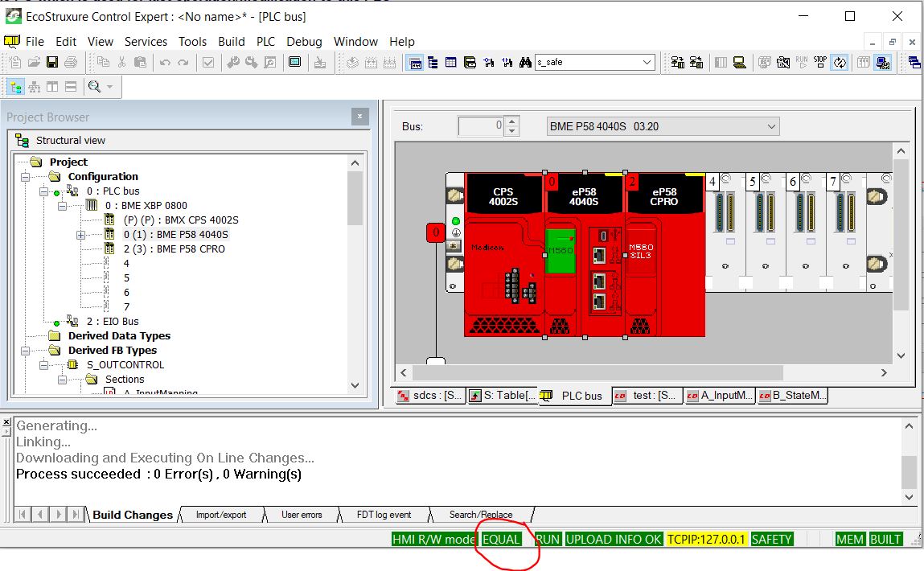Open the B_StateM... window tab
Image resolution: width=924 pixels, height=571 pixels.
793,396
